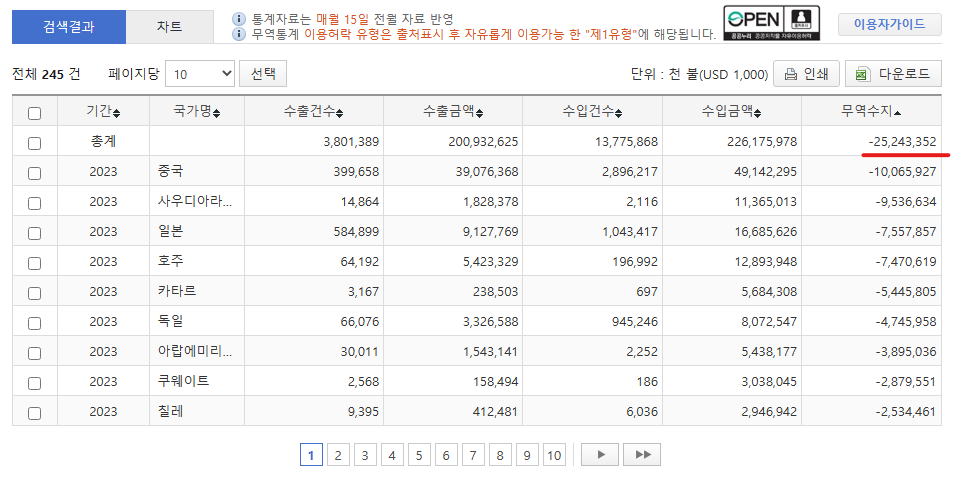Sort by 수출금액 column arrows
954x477 pixels.
click(x=478, y=112)
